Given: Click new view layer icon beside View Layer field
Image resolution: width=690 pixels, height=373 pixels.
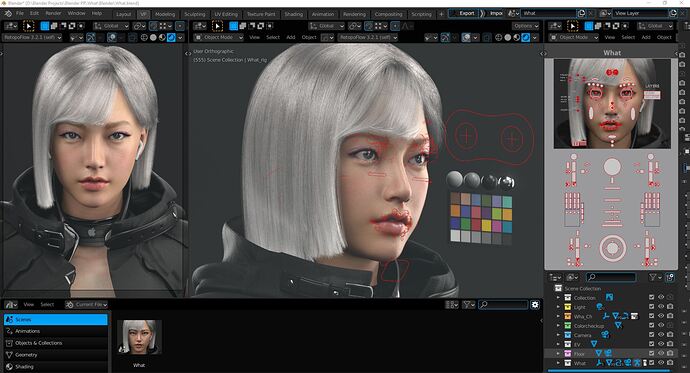Looking at the screenshot, I should [673, 13].
